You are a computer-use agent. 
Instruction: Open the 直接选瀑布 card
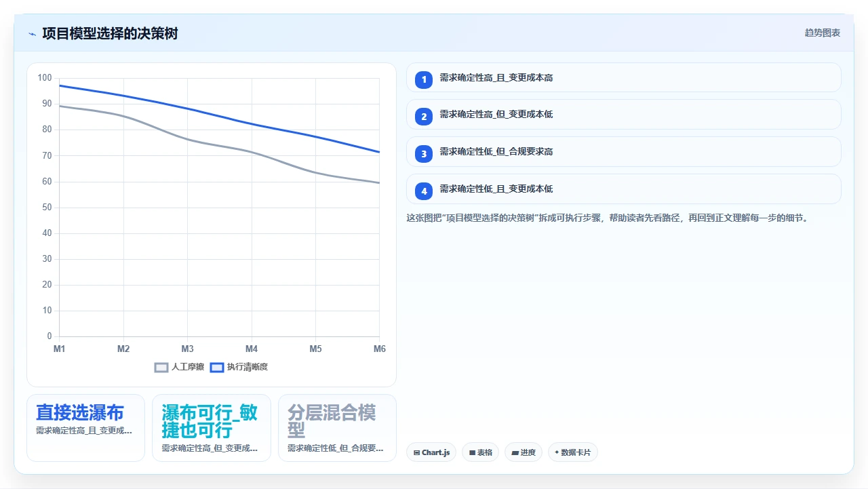(86, 428)
